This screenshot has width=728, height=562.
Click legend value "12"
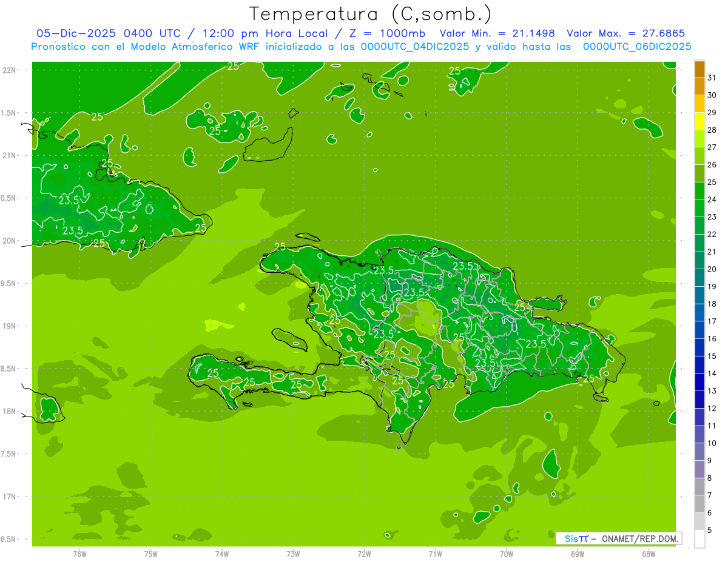tap(712, 409)
